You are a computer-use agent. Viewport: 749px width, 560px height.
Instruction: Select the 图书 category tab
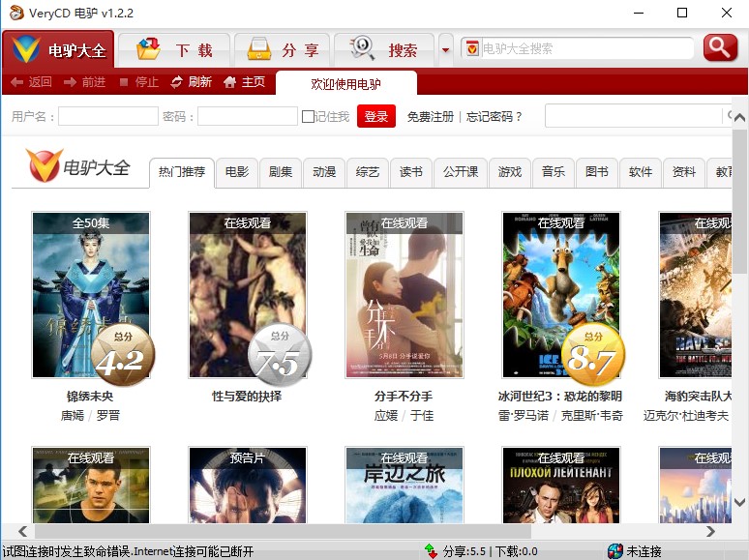(597, 172)
